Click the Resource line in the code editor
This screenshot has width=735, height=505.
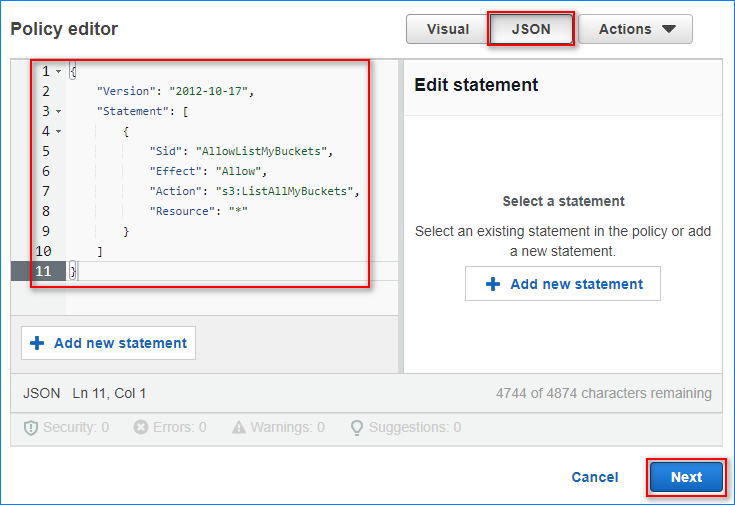(x=198, y=211)
